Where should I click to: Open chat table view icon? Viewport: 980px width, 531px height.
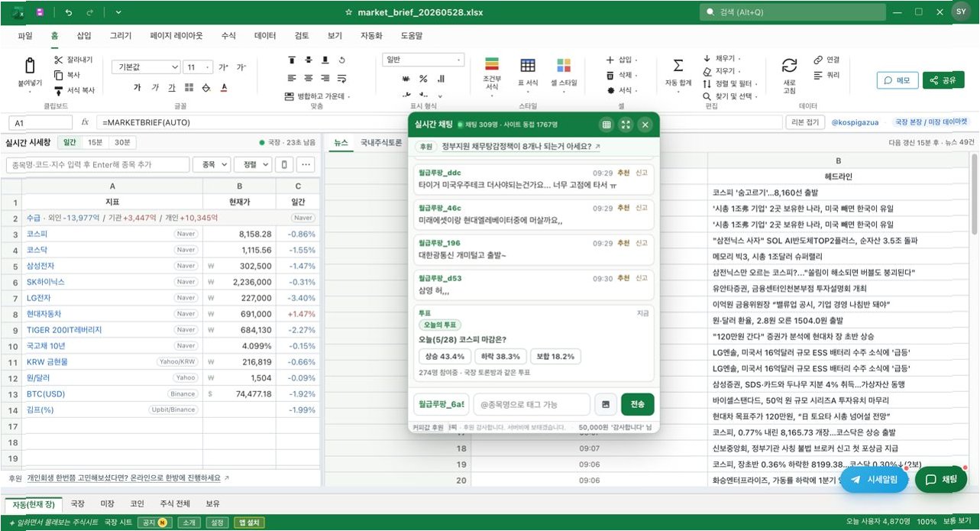[x=606, y=125]
